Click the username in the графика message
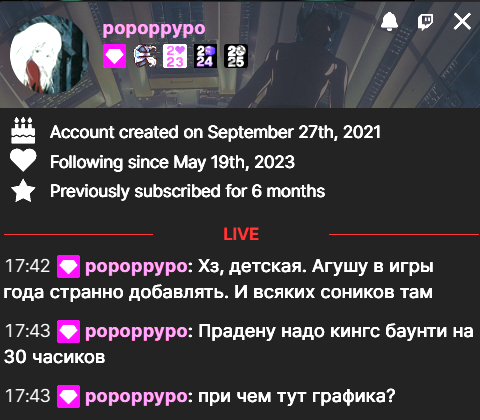Image resolution: width=480 pixels, height=420 pixels. pos(136,397)
